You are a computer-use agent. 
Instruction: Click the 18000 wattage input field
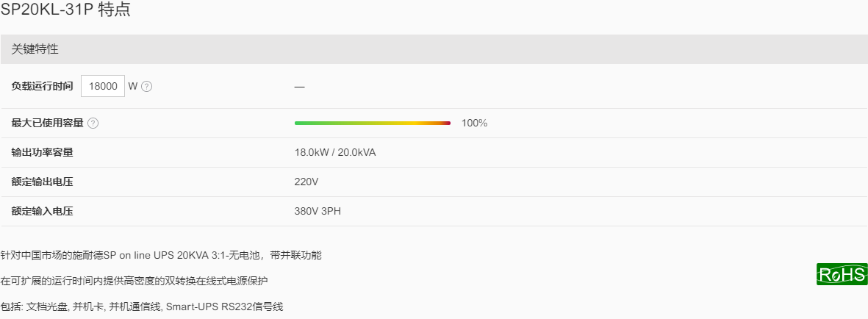[x=103, y=87]
